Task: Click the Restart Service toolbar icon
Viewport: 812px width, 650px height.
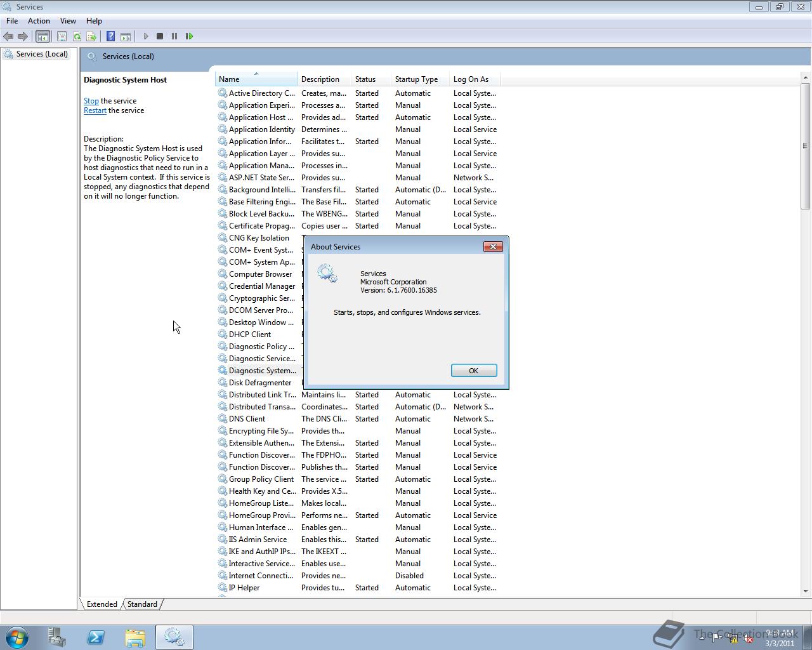Action: click(189, 36)
